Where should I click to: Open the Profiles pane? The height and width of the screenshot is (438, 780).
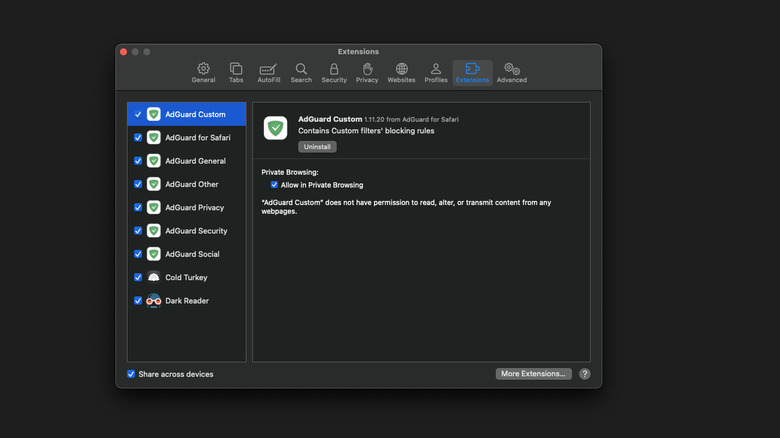click(436, 73)
